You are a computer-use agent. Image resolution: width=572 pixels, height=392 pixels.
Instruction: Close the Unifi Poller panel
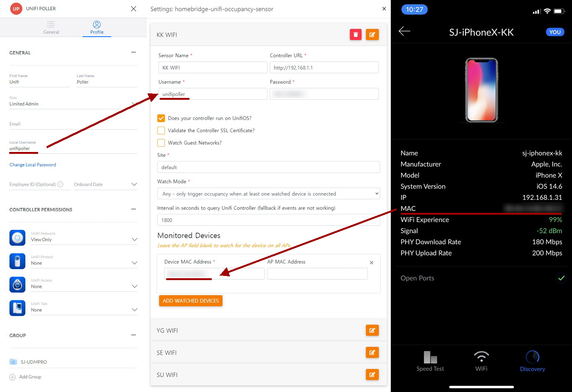[x=134, y=9]
